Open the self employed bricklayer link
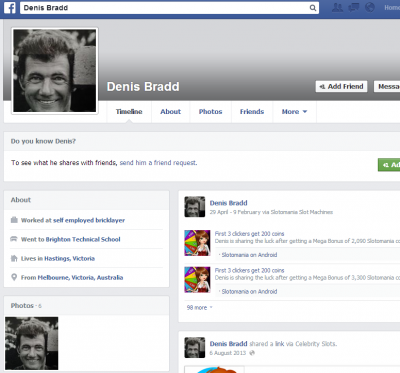Screen dimensions: 400x373 [x=89, y=220]
